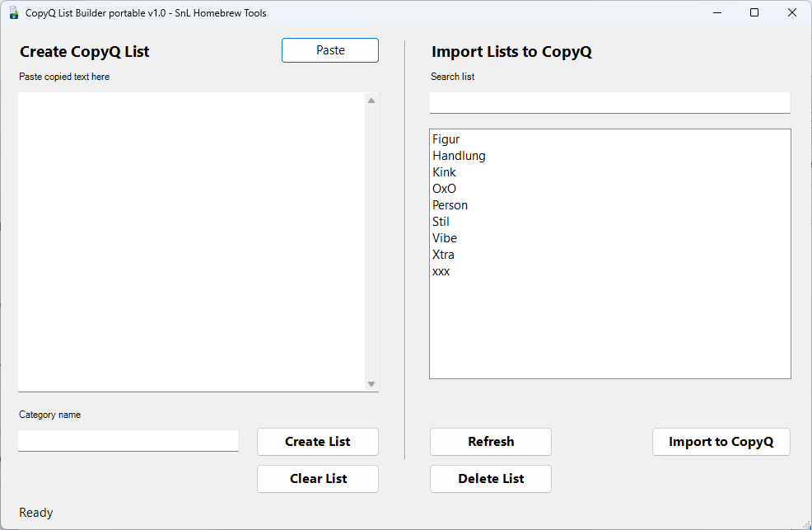812x530 pixels.
Task: Select the OxO list entry
Action: click(610, 189)
